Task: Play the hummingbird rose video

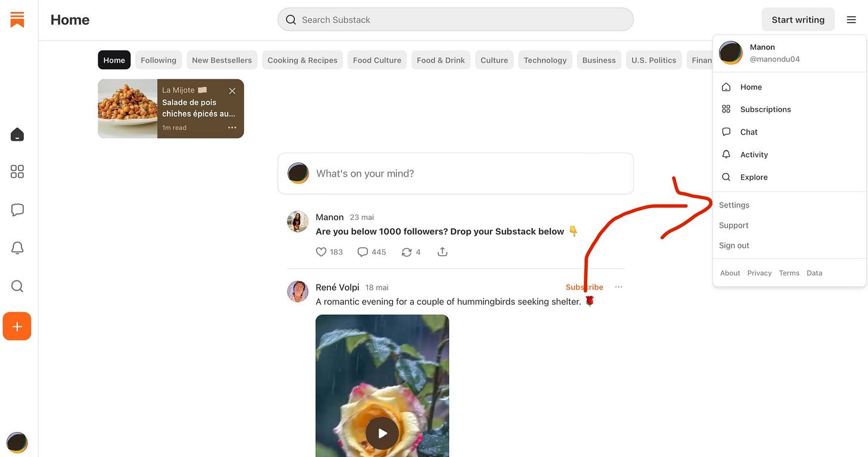Action: [382, 433]
